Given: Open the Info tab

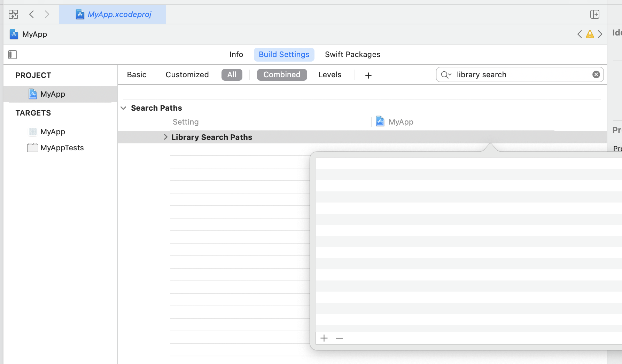Looking at the screenshot, I should [236, 55].
